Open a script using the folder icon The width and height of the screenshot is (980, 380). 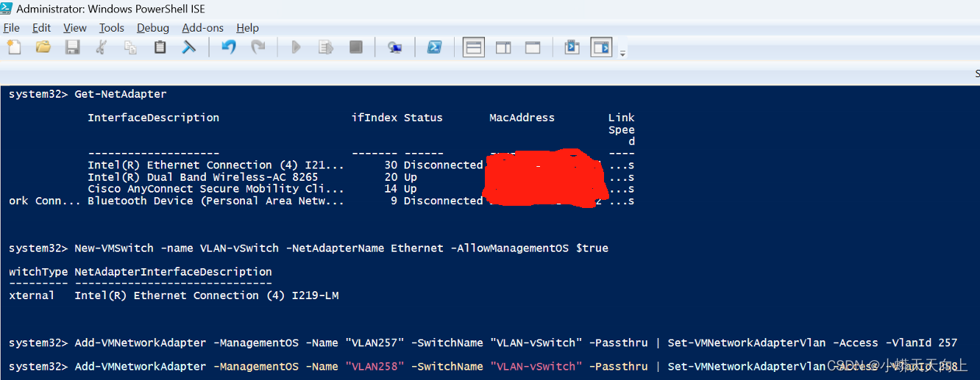(43, 48)
